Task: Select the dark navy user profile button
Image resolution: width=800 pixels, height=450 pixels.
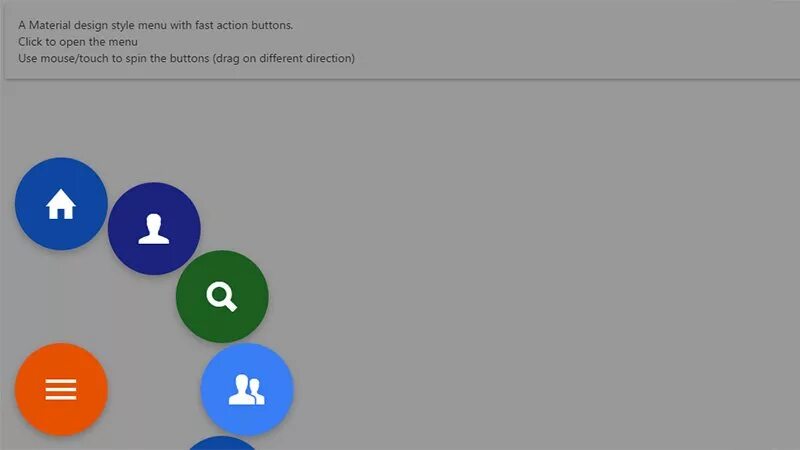Action: [x=154, y=229]
